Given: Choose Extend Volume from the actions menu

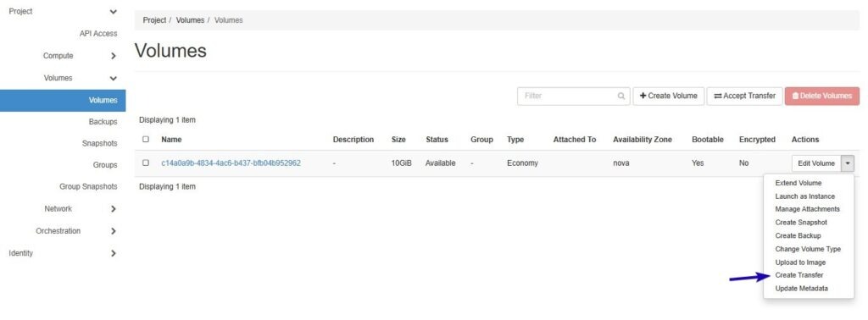Looking at the screenshot, I should [x=798, y=183].
